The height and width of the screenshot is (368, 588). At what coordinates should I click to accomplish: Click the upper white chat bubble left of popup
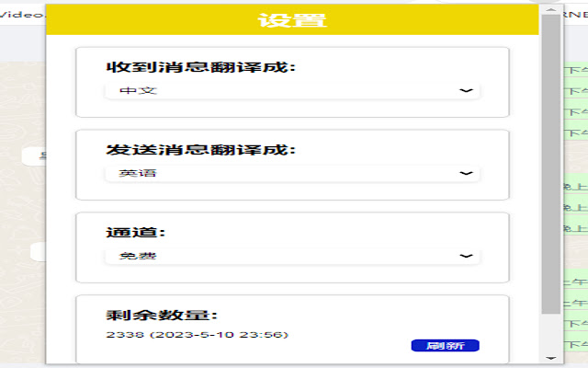[x=35, y=156]
